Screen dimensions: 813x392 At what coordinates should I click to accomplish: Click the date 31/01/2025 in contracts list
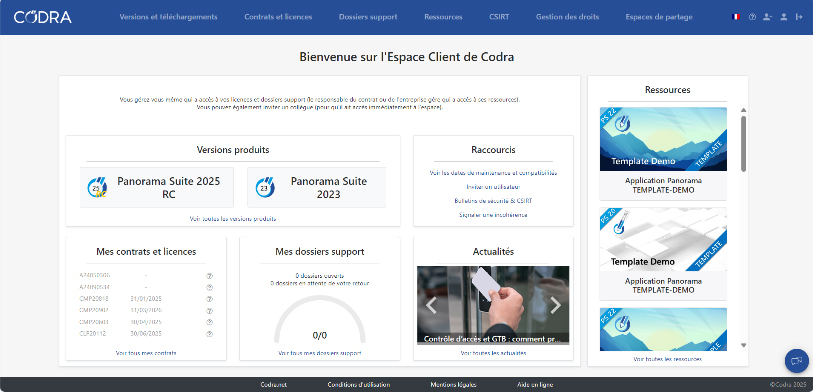click(146, 299)
